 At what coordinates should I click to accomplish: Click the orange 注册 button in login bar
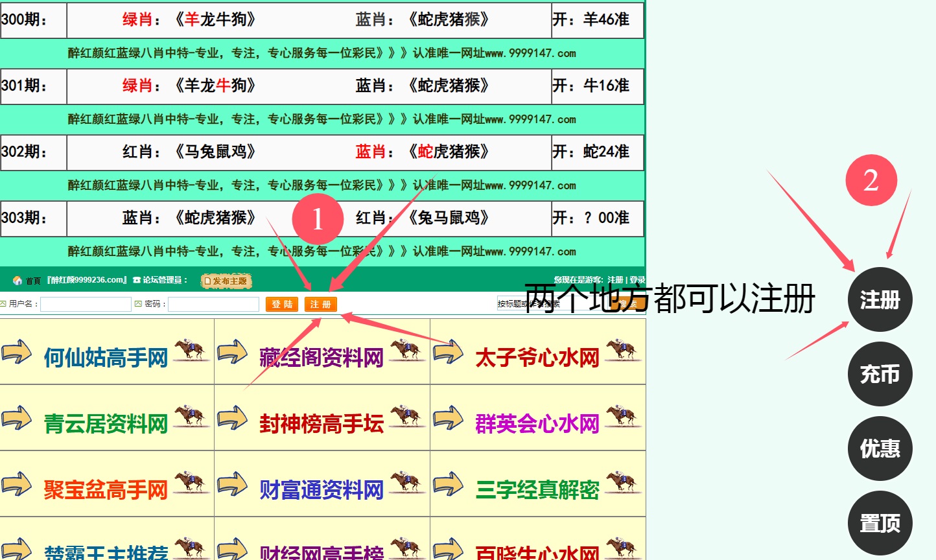tap(320, 304)
